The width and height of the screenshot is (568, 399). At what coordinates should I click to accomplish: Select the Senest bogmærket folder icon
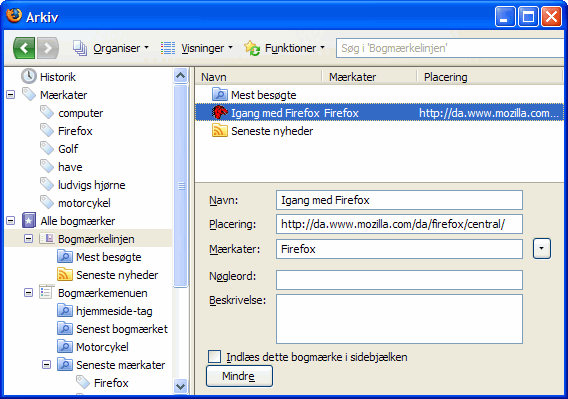pyautogui.click(x=65, y=329)
